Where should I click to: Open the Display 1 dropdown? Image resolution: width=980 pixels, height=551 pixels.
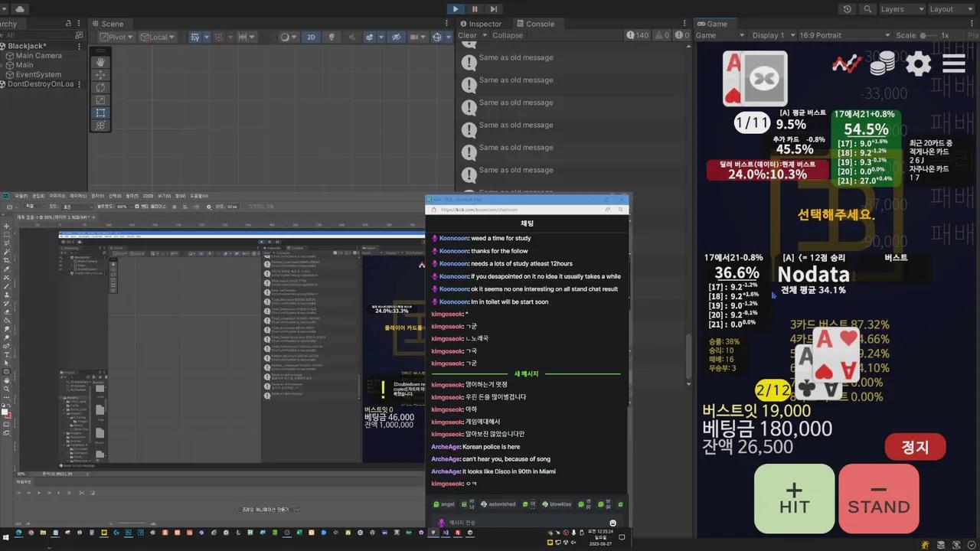(x=774, y=35)
